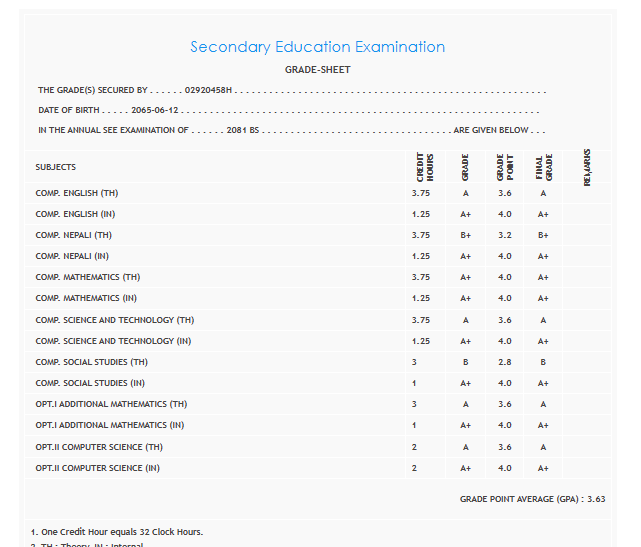
Task: Click the COMP. NEPALI (TH) subject name
Action: [74, 235]
